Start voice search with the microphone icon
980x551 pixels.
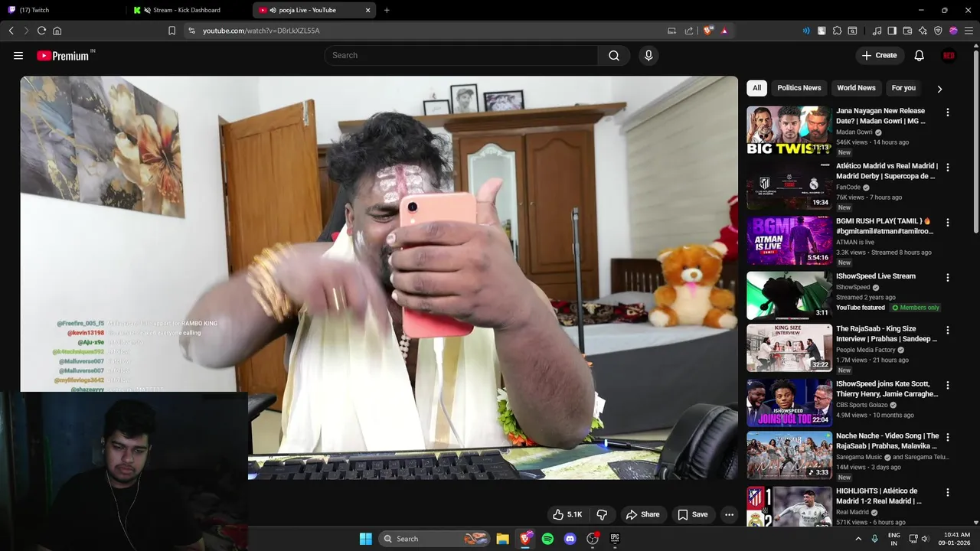pyautogui.click(x=648, y=55)
